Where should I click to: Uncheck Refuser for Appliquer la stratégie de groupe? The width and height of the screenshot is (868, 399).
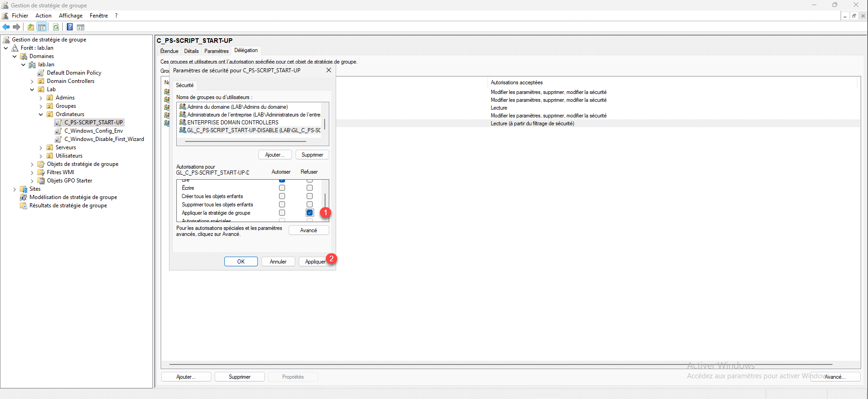click(309, 213)
